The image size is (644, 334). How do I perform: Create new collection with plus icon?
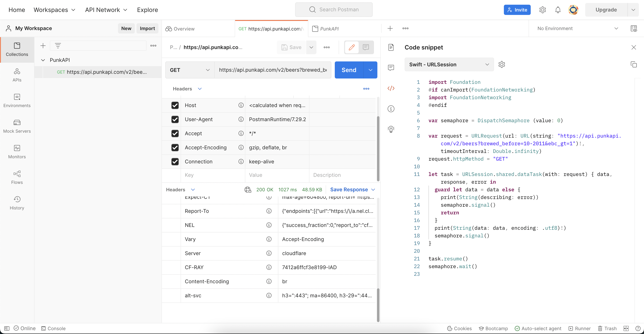pos(43,46)
